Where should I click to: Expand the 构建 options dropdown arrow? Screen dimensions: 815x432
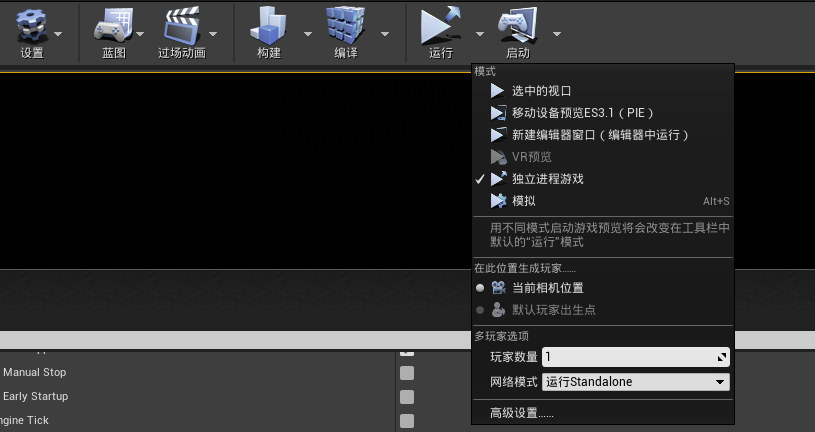(308, 34)
